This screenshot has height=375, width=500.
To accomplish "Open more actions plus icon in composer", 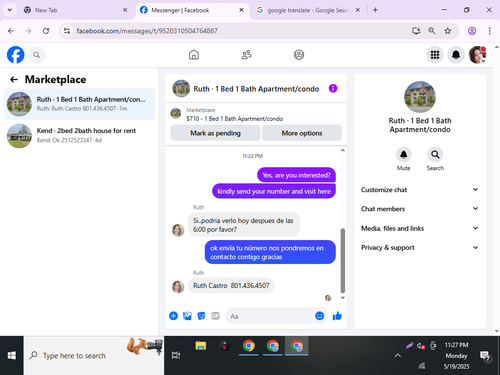I will point(173,316).
